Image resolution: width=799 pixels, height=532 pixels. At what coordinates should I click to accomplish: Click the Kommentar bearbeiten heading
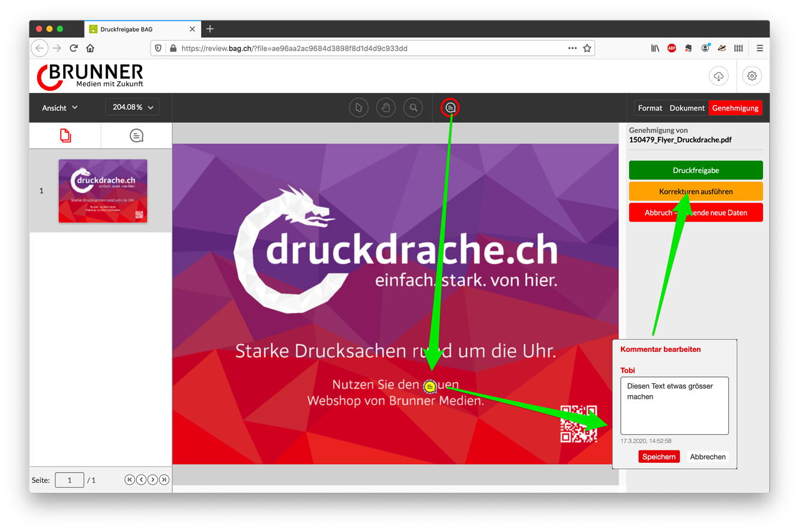click(660, 349)
